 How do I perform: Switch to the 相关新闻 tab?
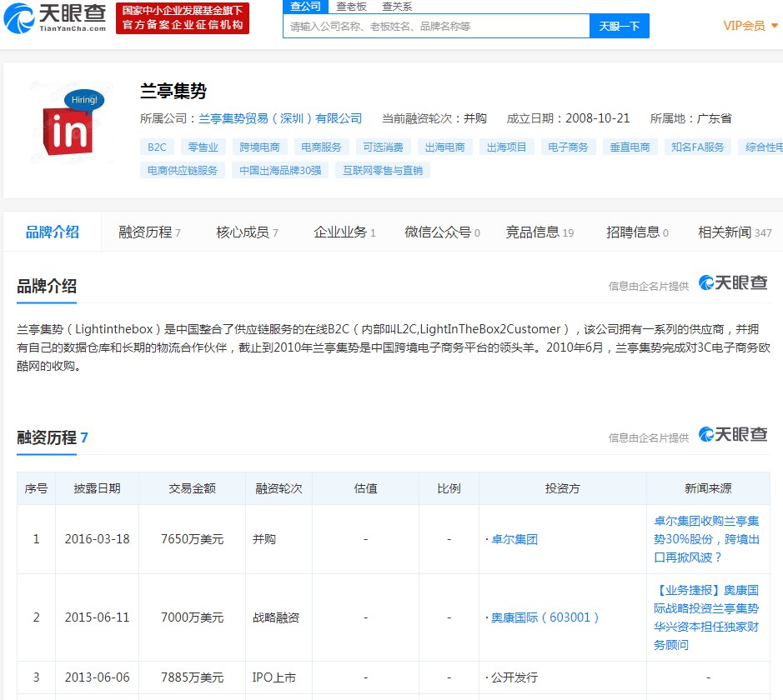point(735,232)
